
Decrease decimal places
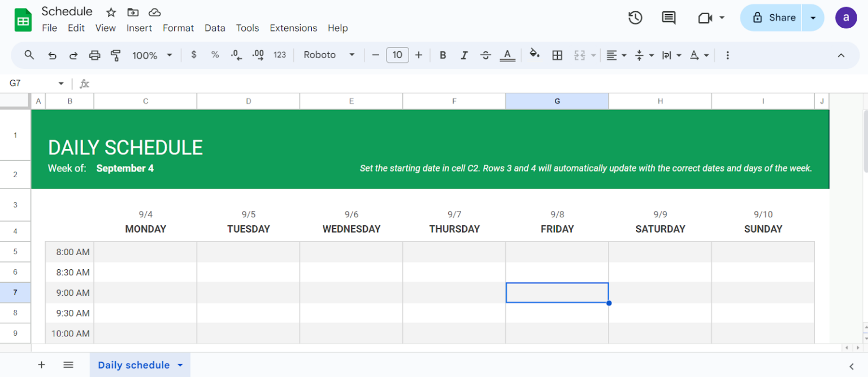pyautogui.click(x=236, y=55)
